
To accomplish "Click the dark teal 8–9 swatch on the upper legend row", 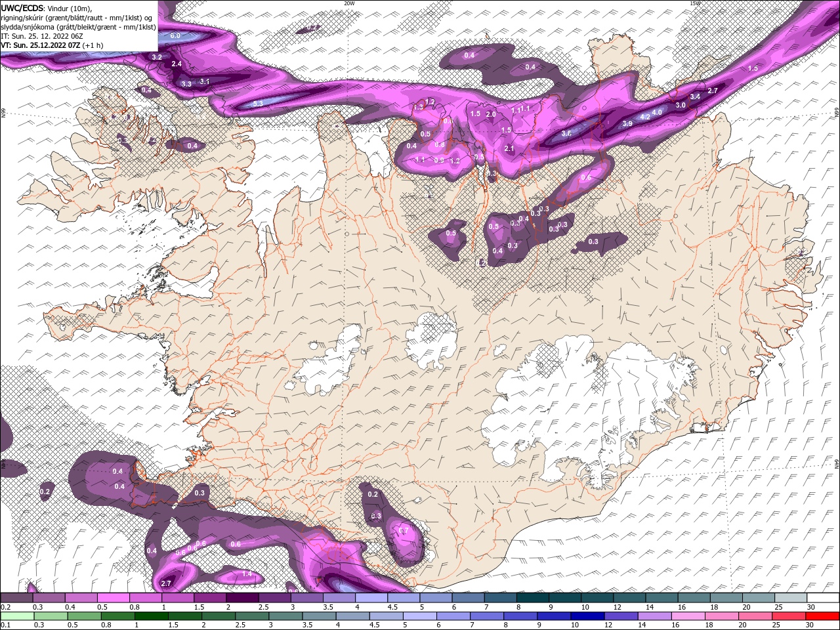I will pos(533,598).
